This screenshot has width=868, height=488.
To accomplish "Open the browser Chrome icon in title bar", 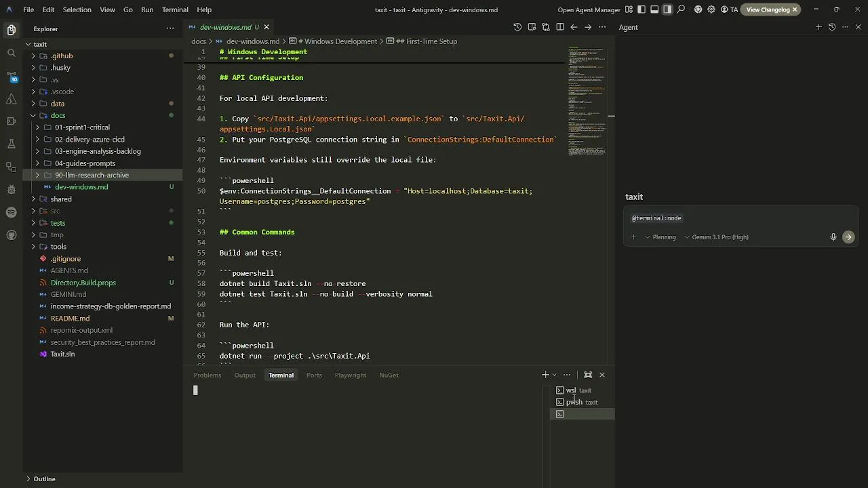I will coord(698,9).
